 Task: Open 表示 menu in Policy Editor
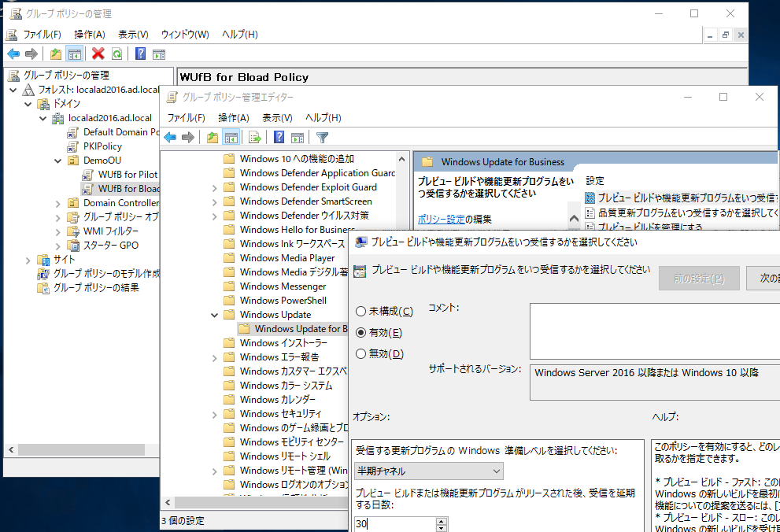point(277,118)
